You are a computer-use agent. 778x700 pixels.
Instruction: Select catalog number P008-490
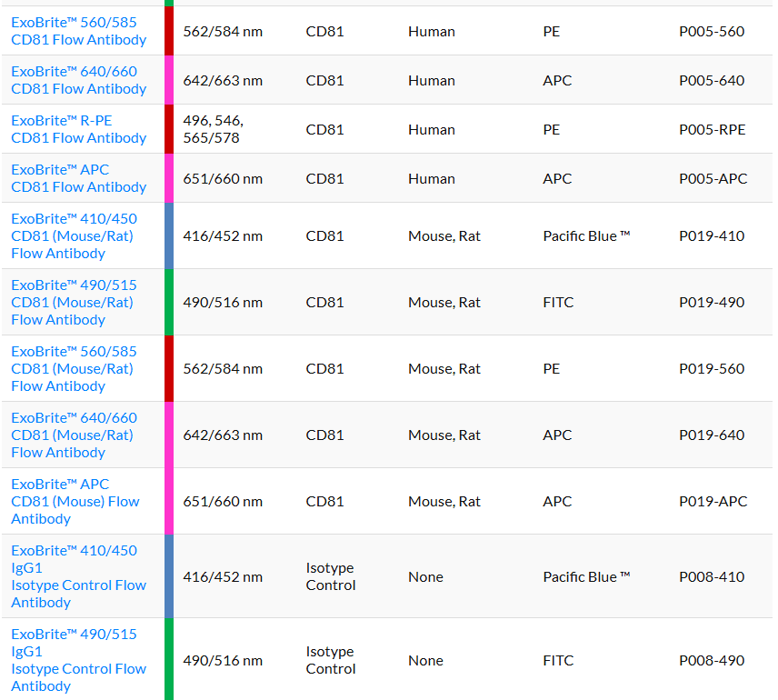(712, 660)
